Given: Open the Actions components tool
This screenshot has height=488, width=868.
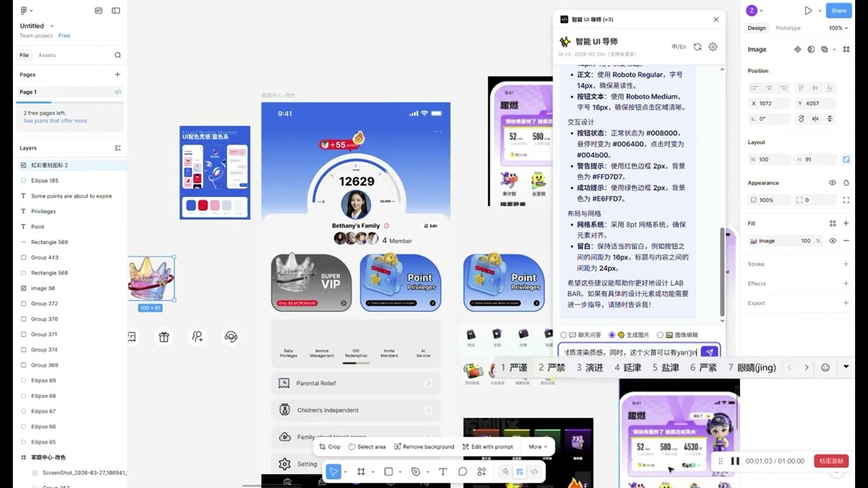Looking at the screenshot, I should pyautogui.click(x=481, y=472).
